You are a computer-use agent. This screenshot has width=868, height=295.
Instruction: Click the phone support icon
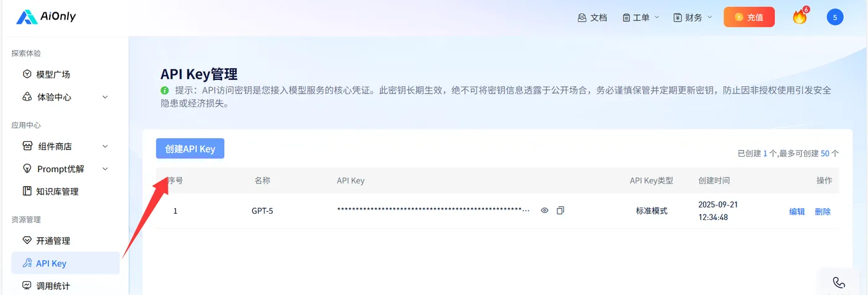[x=839, y=283]
